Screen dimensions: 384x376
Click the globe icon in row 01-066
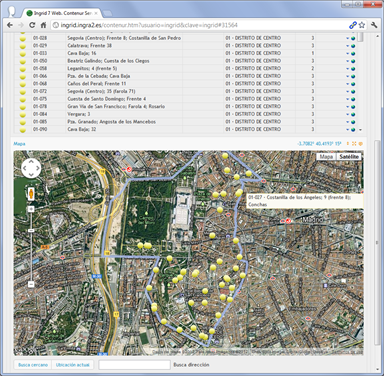(353, 76)
